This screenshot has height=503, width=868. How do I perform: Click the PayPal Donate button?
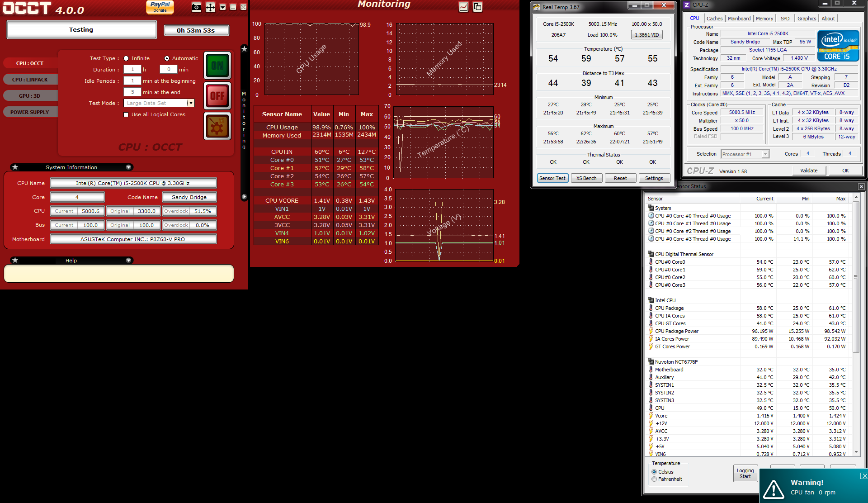point(160,7)
